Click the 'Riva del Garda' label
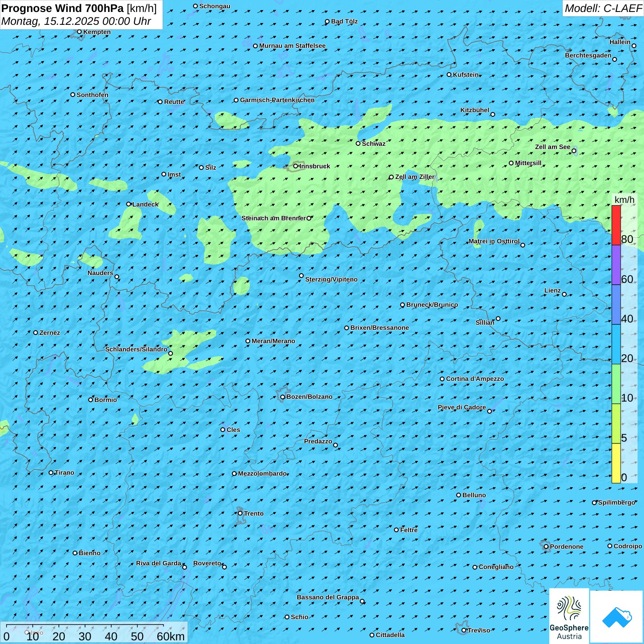 tap(159, 563)
